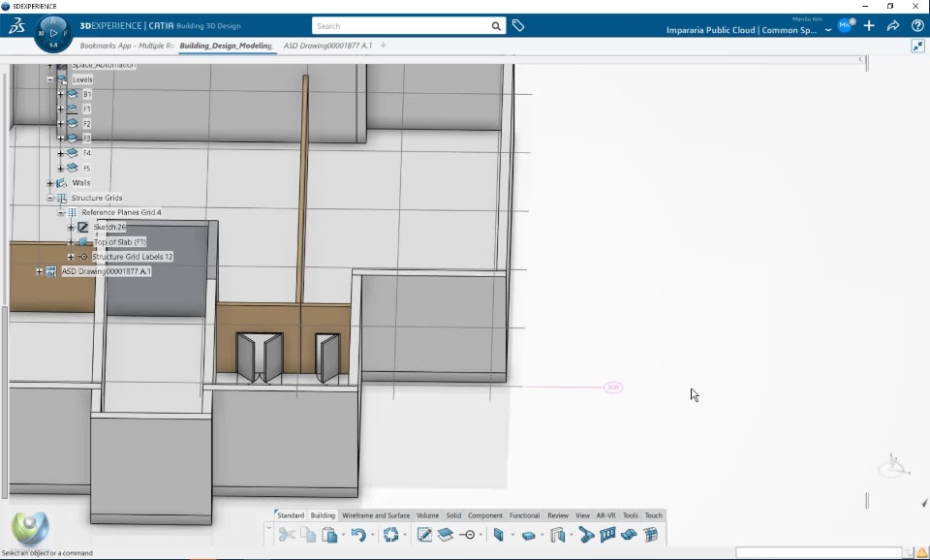Collapse the Levels tree node

pyautogui.click(x=49, y=79)
